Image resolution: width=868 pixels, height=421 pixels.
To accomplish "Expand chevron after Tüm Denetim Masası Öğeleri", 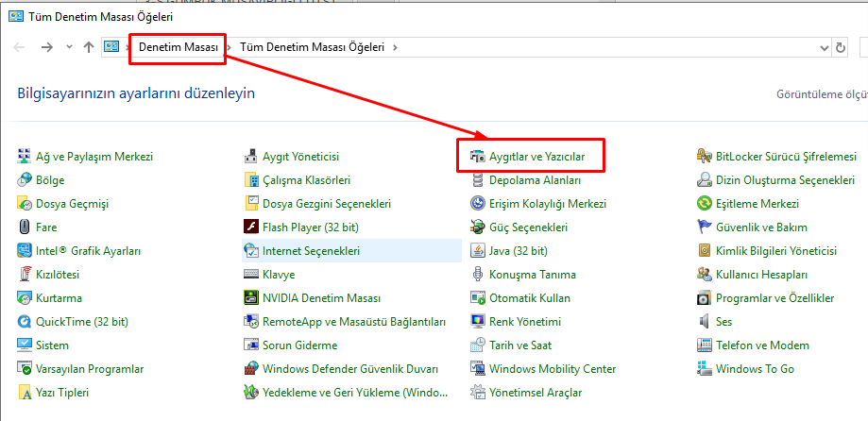I will pyautogui.click(x=395, y=47).
